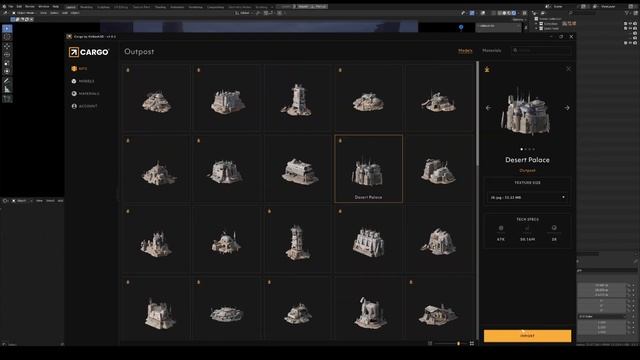640x360 pixels.
Task: Show previous preview image of Desert Palace
Action: click(489, 108)
